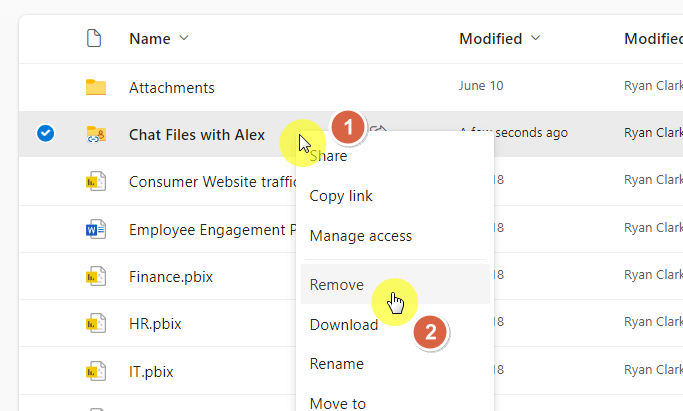The width and height of the screenshot is (683, 411).
Task: Open the HR.pbix file
Action: click(x=155, y=324)
